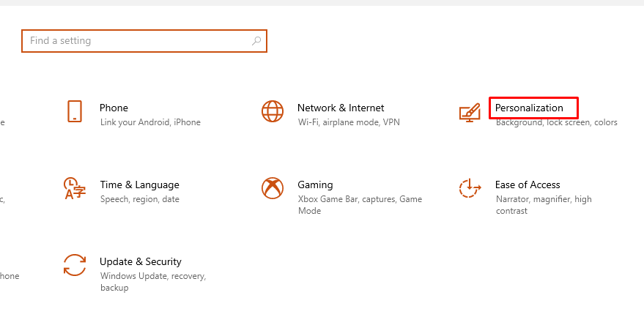The height and width of the screenshot is (328, 644).
Task: Click the Update & Security refresh arrows icon
Action: pyautogui.click(x=74, y=265)
